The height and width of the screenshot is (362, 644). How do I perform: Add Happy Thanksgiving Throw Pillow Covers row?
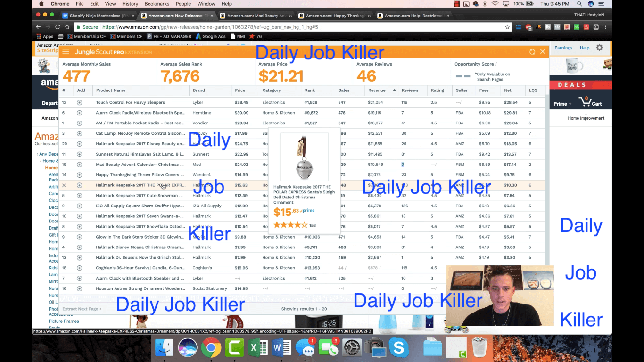coord(79,175)
